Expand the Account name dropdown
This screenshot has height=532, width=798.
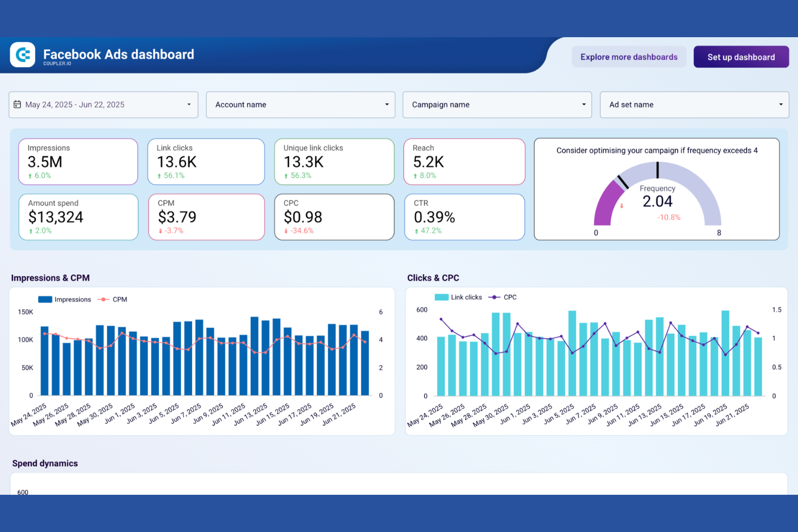click(x=300, y=105)
